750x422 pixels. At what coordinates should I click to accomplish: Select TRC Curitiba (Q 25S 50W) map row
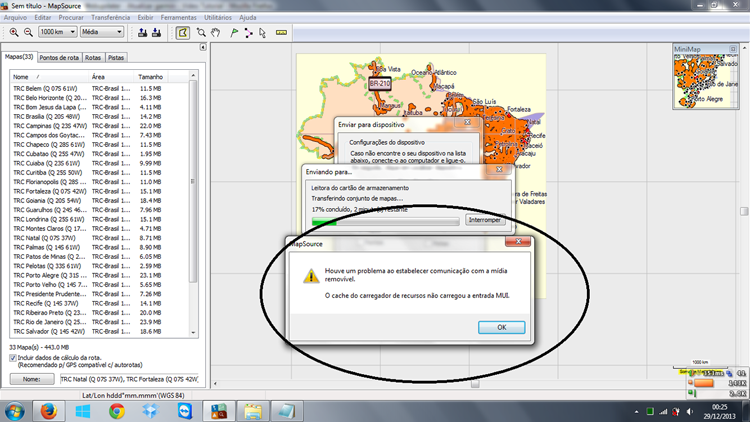tap(100, 173)
